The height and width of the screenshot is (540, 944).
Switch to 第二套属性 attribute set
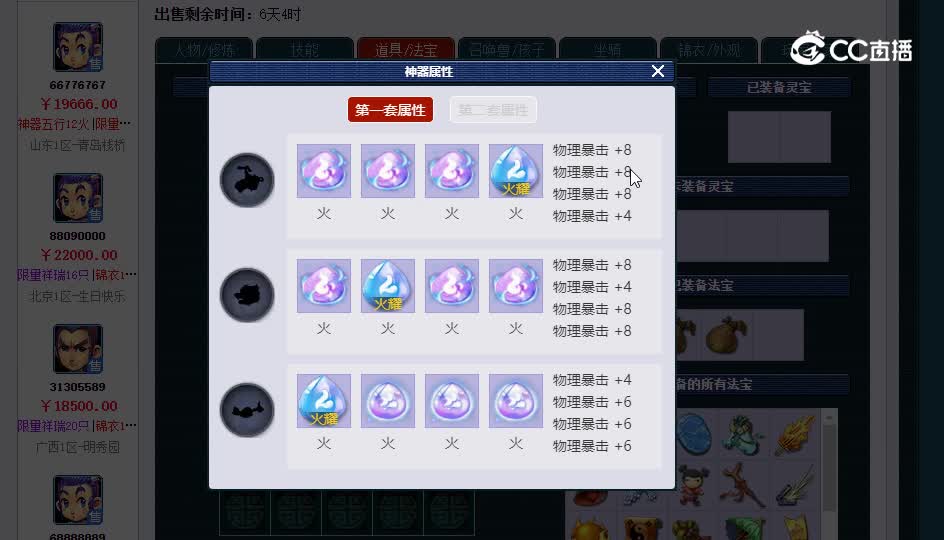[493, 110]
